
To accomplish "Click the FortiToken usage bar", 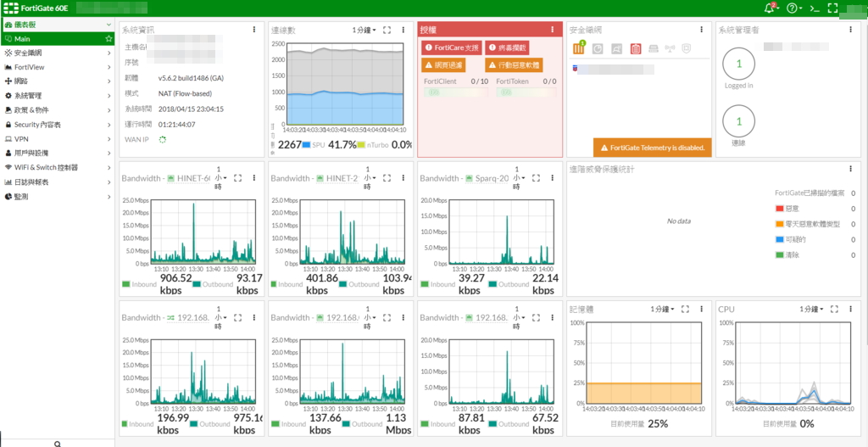I will (526, 92).
